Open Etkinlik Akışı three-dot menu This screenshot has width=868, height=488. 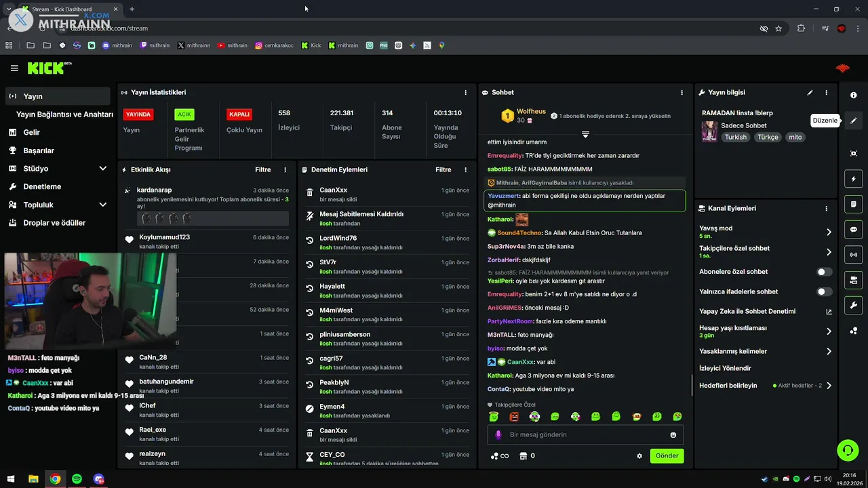(x=285, y=170)
